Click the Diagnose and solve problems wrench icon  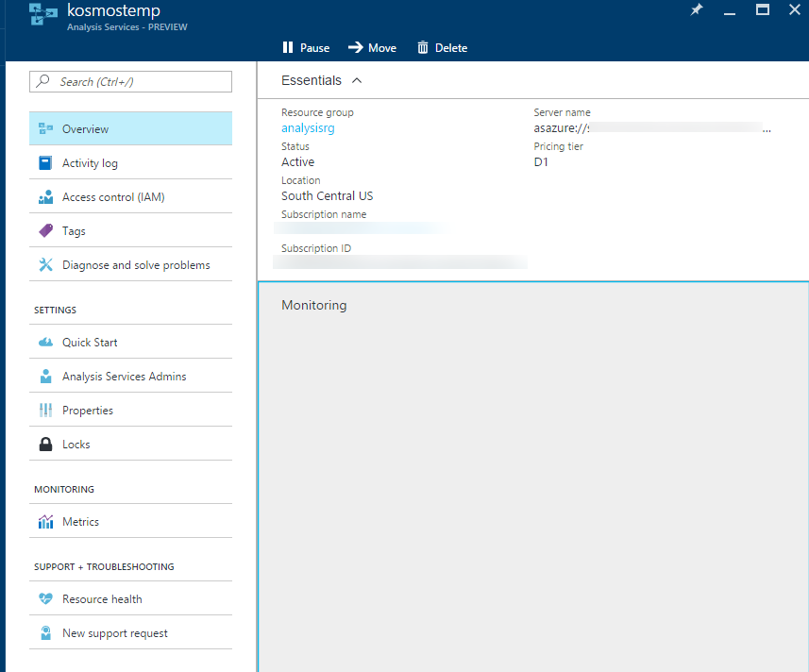45,265
